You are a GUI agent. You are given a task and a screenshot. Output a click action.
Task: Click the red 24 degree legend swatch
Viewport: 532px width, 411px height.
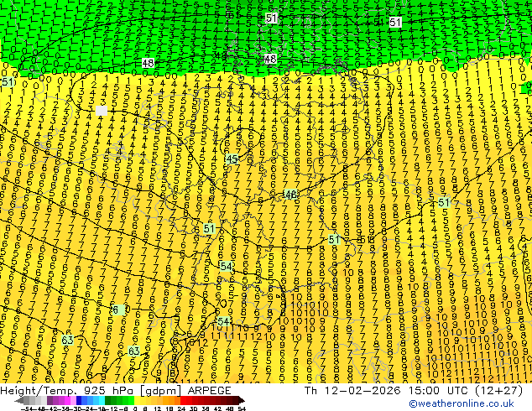183,400
